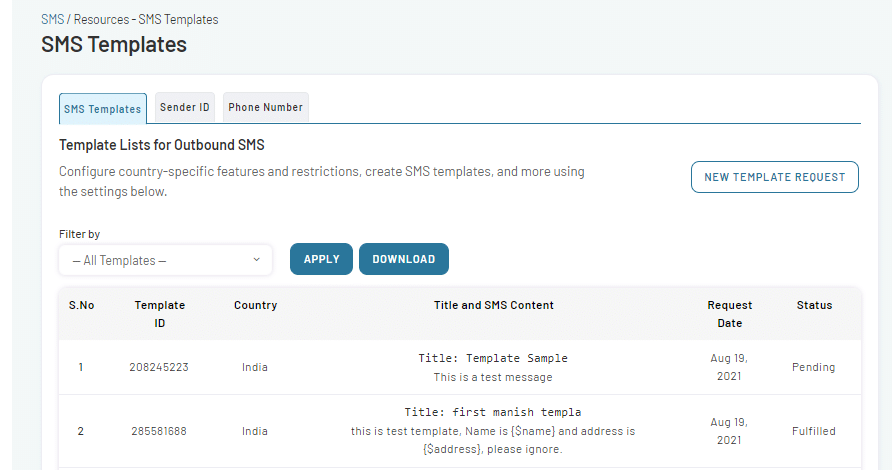892x470 pixels.
Task: Open the SMS breadcrumb link
Action: tap(52, 19)
